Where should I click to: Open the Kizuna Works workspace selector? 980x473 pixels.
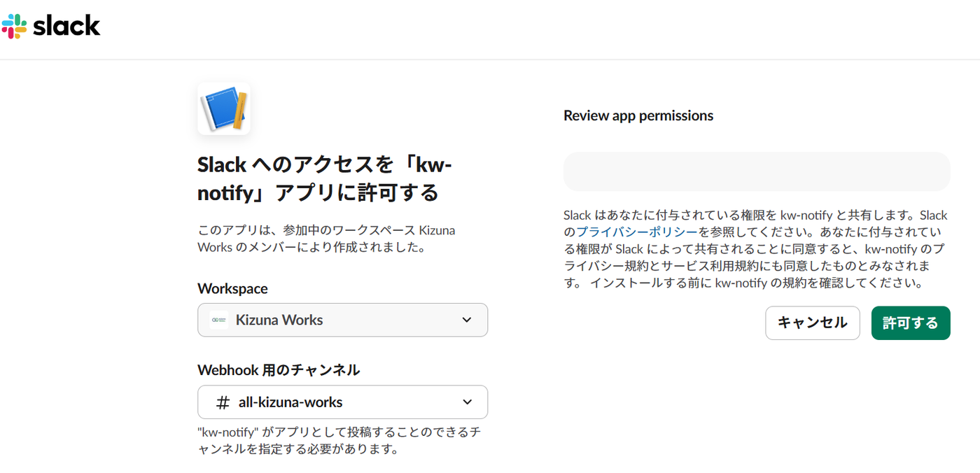coord(342,320)
